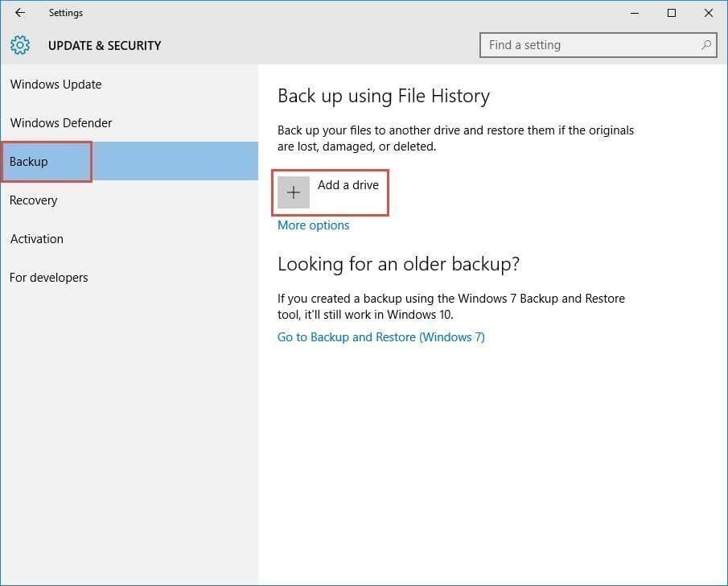This screenshot has width=728, height=586.
Task: Click the Add a drive label
Action: pyautogui.click(x=348, y=185)
